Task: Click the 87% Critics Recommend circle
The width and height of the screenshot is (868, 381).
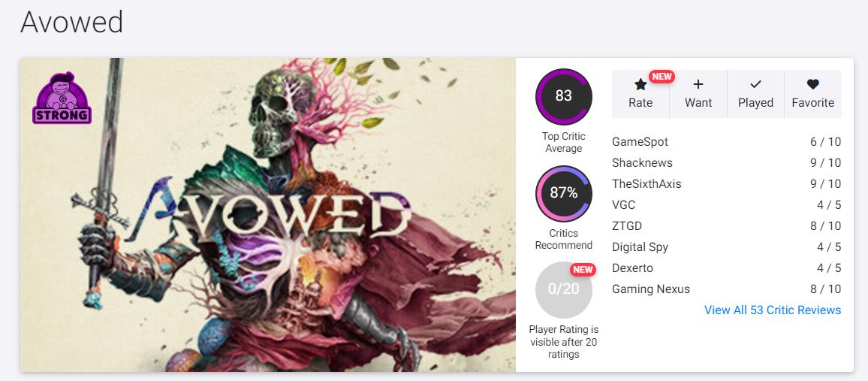Action: pos(563,193)
